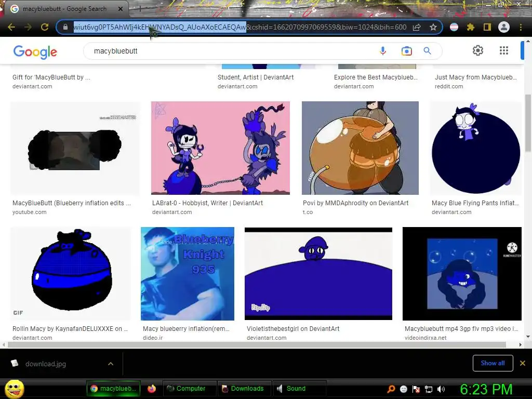Open the Google apps grid
532x399 pixels.
[504, 50]
